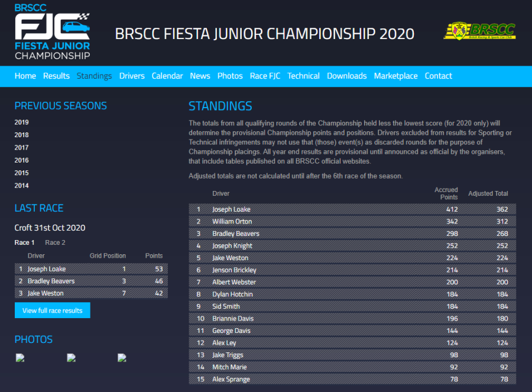Navigate to the Calendar page
Screen dimensions: 532x392
(167, 76)
